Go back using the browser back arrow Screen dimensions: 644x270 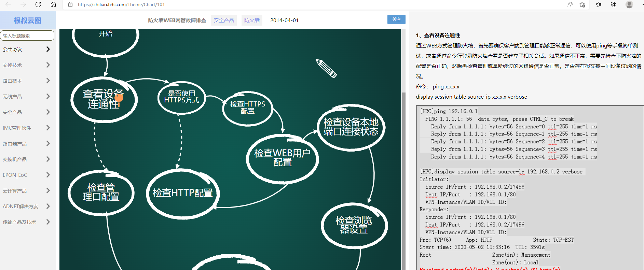tap(9, 4)
